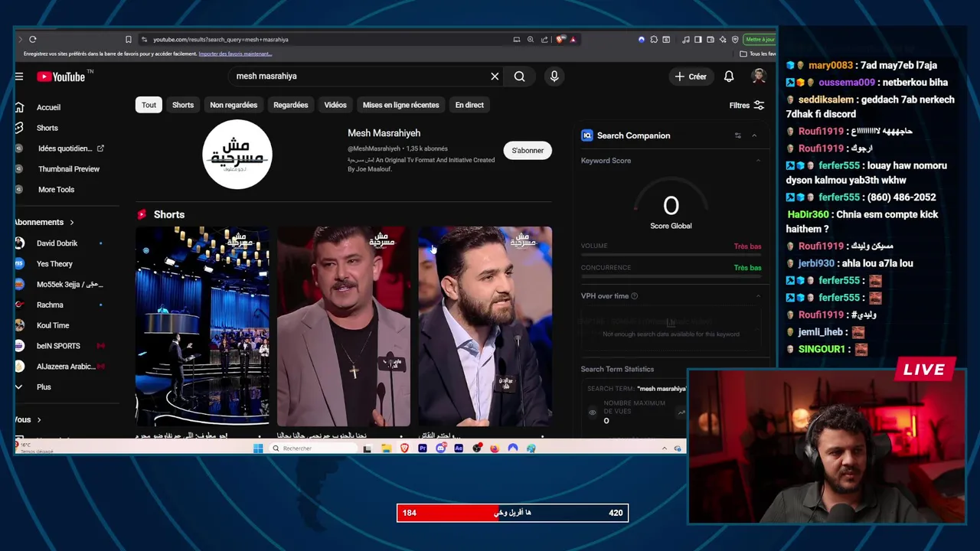Open Thumbnail Preview in sidebar
The width and height of the screenshot is (980, 551).
coord(69,169)
